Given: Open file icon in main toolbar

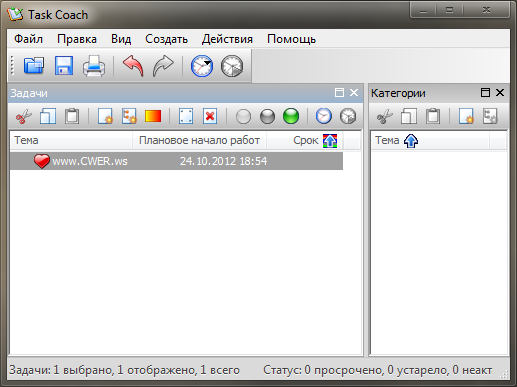Looking at the screenshot, I should (x=34, y=65).
